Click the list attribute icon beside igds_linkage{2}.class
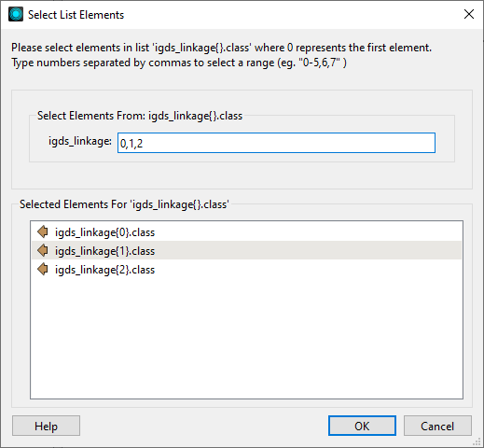The width and height of the screenshot is (484, 448). coord(43,269)
